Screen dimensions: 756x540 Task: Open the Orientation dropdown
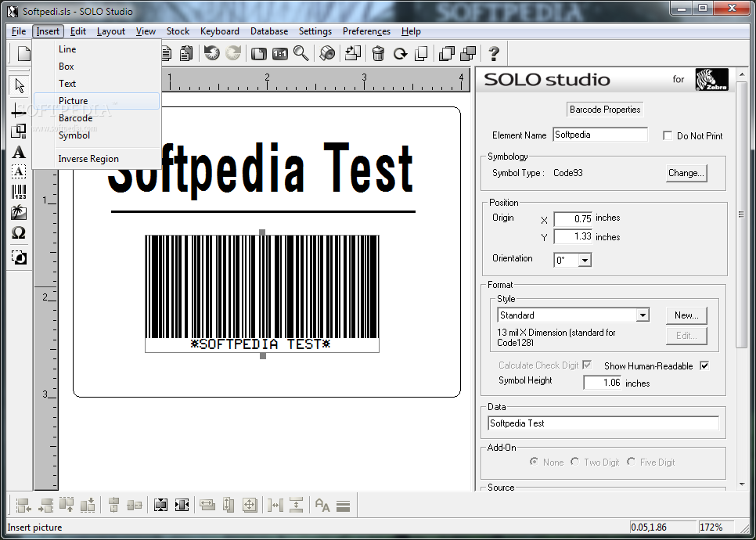coord(585,261)
